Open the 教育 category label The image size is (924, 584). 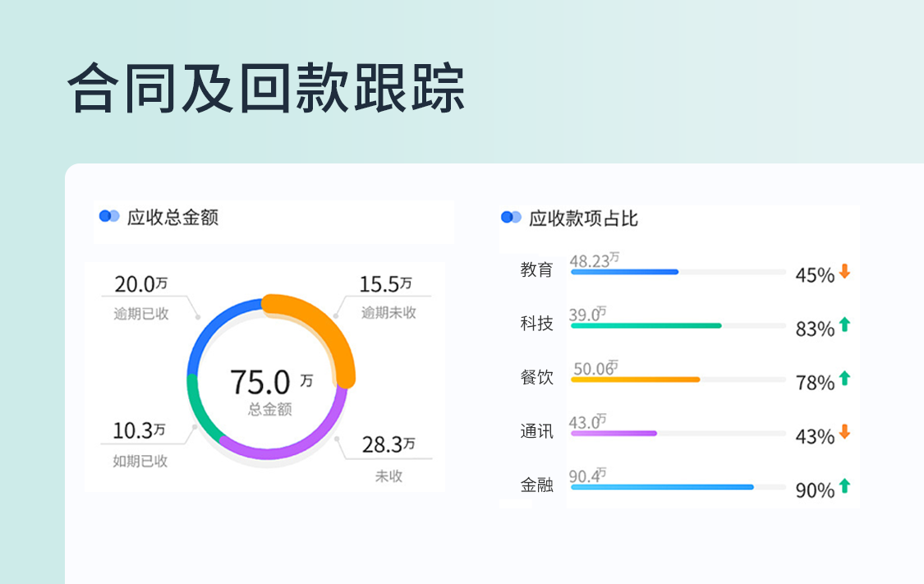[x=535, y=269]
